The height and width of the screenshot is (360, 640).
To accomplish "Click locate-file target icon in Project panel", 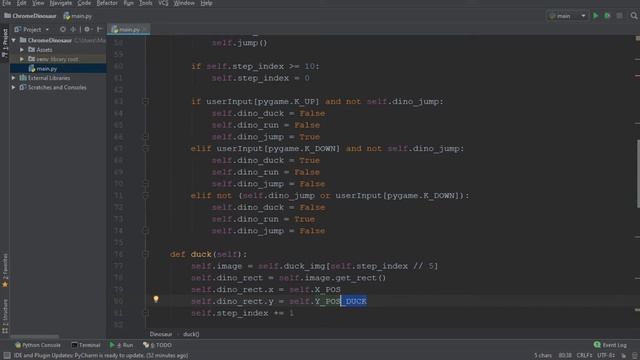I will [62, 29].
